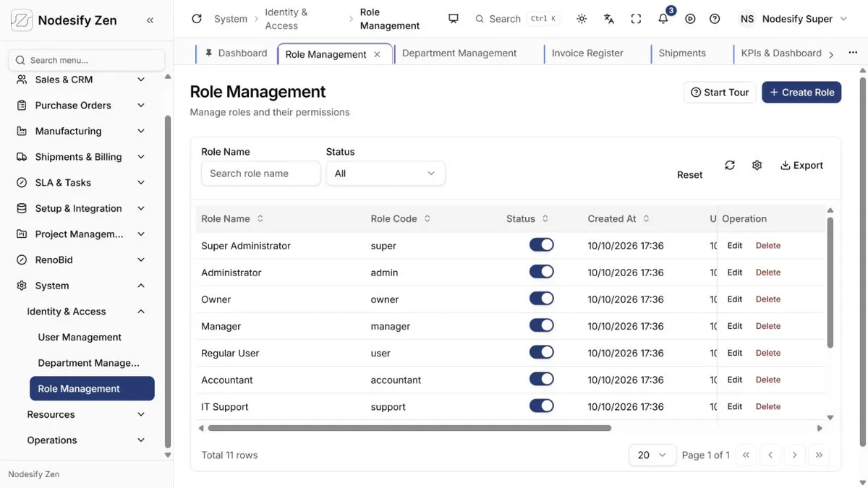Open the rows per page dropdown
The image size is (868, 488).
652,455
